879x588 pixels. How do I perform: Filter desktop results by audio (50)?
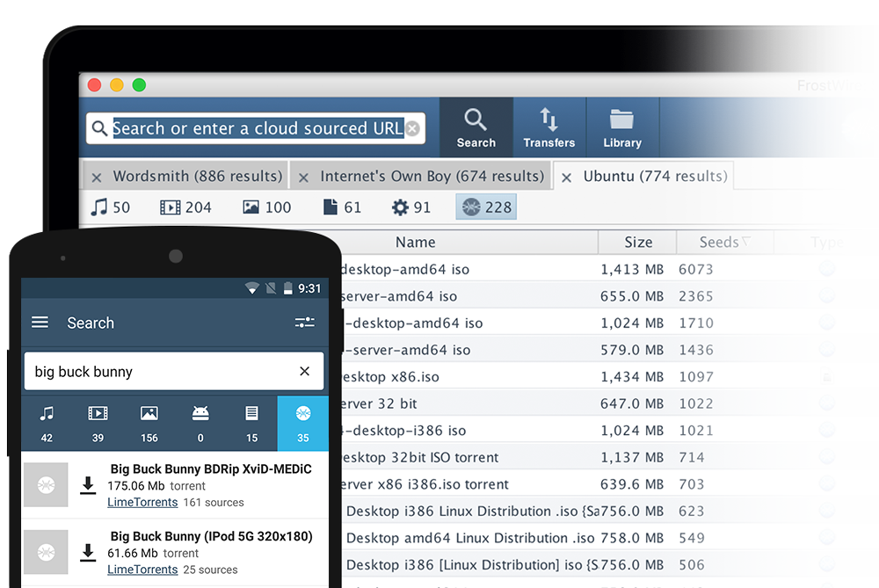click(111, 207)
